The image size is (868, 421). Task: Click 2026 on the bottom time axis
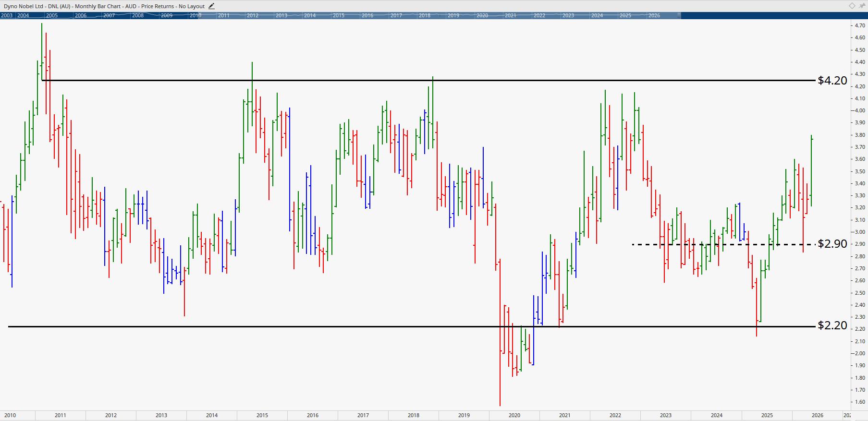coord(818,415)
